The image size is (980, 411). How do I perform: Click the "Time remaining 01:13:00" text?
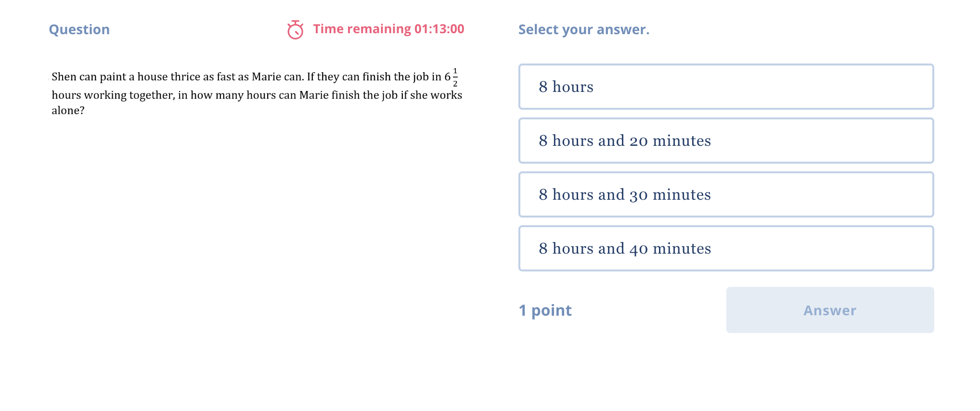click(x=387, y=29)
